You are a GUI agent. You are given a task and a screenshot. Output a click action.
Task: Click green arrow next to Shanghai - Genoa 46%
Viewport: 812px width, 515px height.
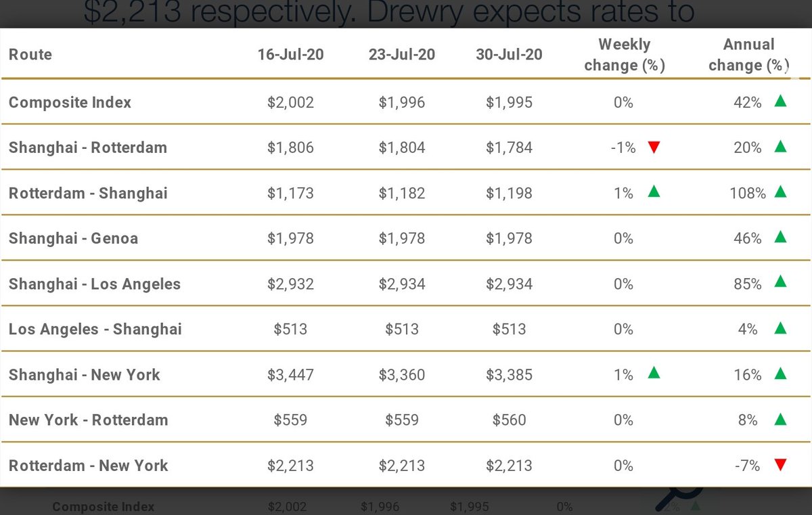tap(780, 238)
